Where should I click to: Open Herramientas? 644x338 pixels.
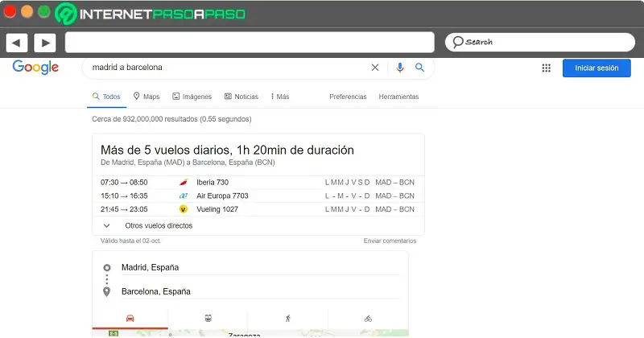398,97
